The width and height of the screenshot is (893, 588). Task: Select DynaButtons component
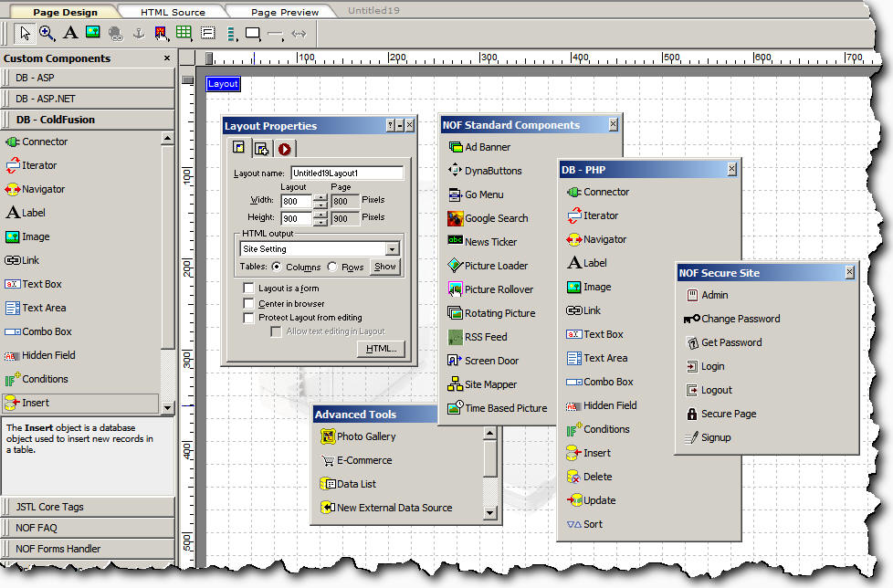[485, 171]
